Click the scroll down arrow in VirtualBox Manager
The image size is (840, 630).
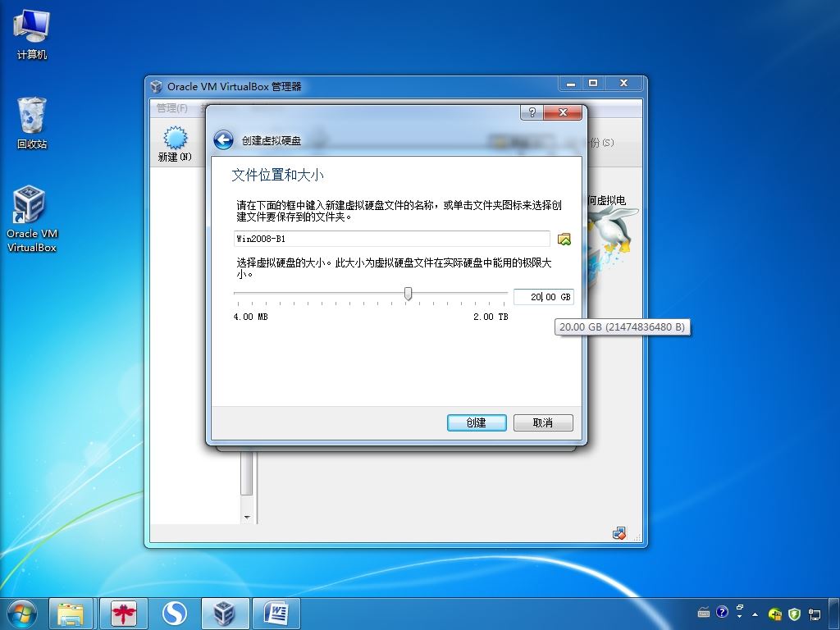pyautogui.click(x=246, y=518)
